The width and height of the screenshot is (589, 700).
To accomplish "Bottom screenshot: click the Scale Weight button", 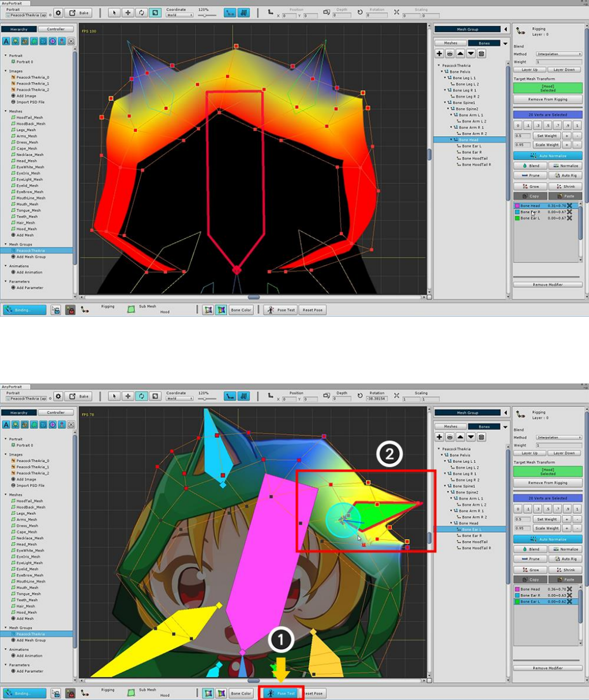I will click(x=547, y=528).
